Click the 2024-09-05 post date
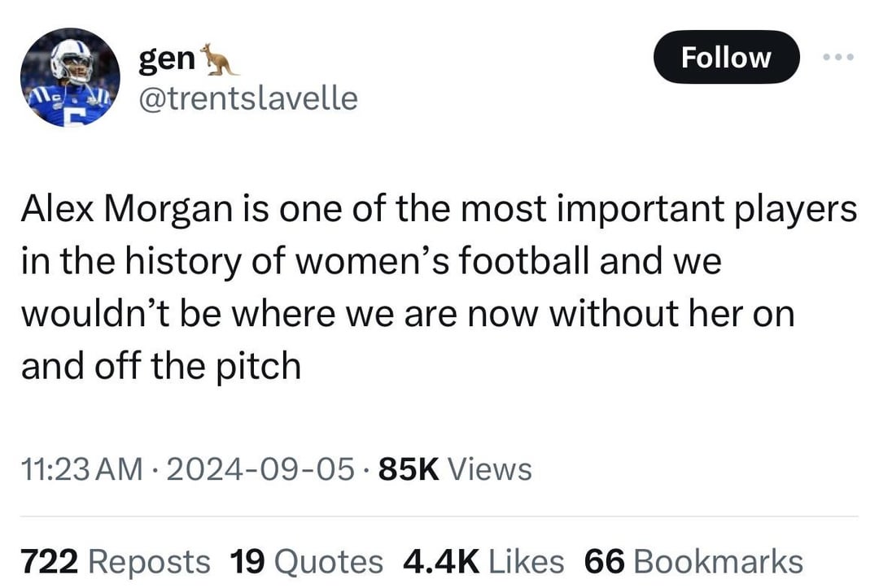The width and height of the screenshot is (879, 588). (260, 468)
